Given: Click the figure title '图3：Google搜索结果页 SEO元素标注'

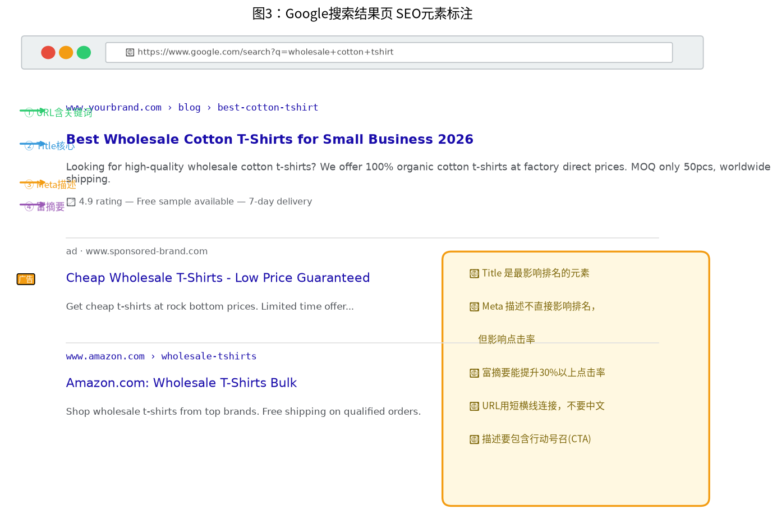Looking at the screenshot, I should pyautogui.click(x=362, y=13).
